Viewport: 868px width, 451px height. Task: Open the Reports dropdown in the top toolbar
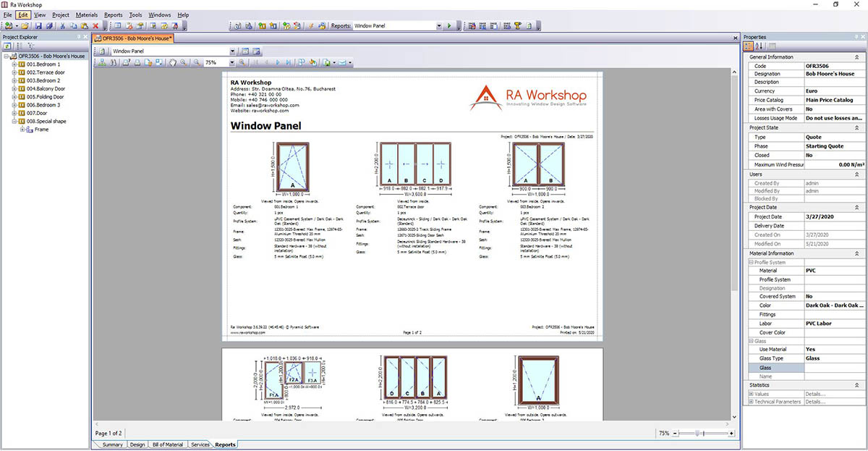point(438,26)
